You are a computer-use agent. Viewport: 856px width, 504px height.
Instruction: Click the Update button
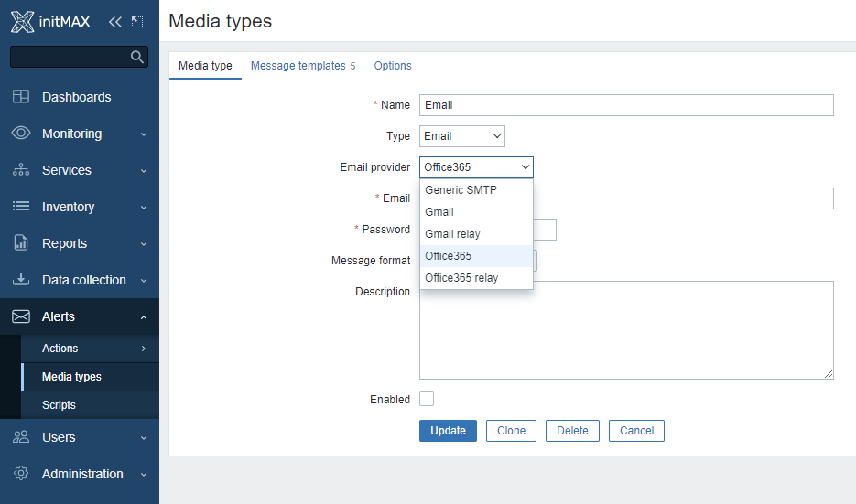click(448, 430)
